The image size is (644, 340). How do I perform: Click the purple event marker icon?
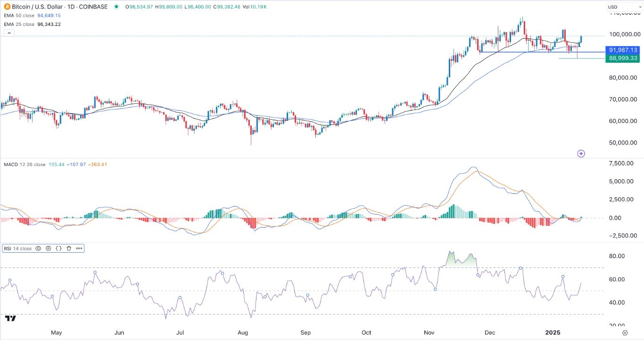[581, 153]
